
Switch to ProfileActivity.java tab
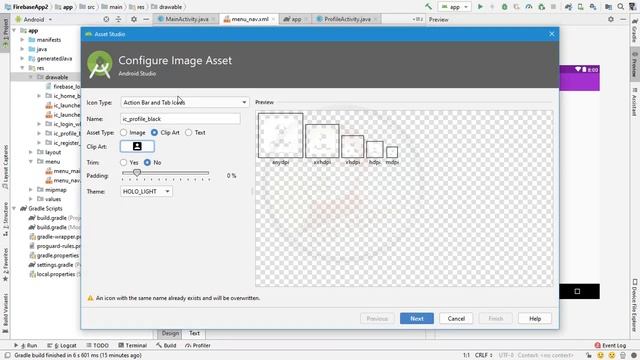point(347,19)
